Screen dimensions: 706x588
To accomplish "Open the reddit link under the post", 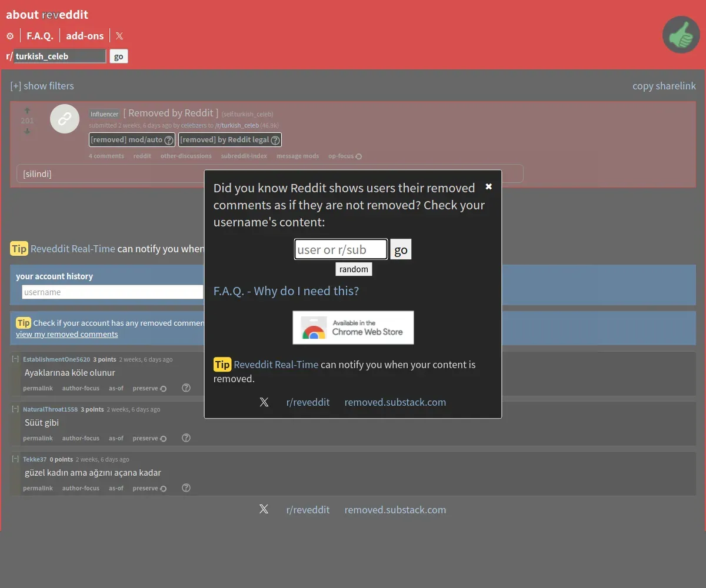I will click(x=142, y=156).
